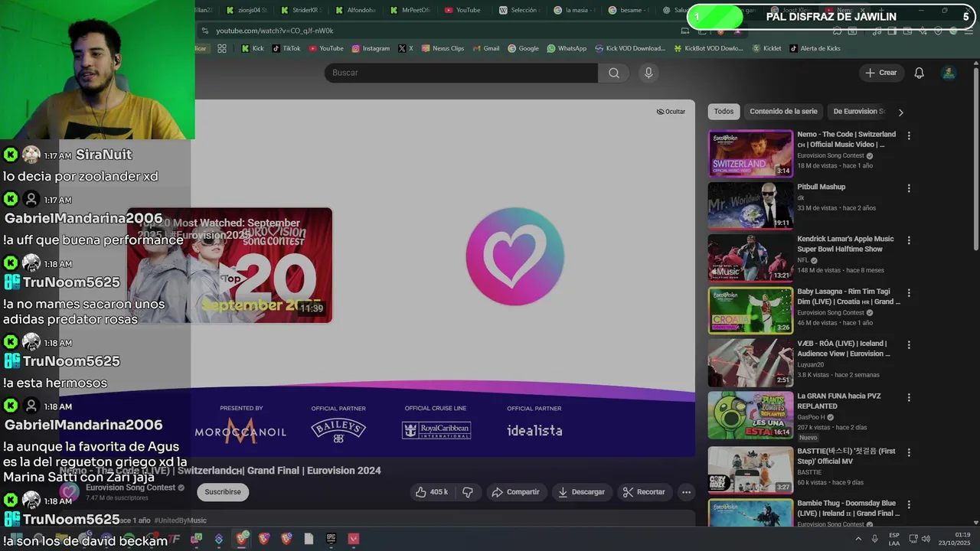Click the Recortar clip button
This screenshot has height=551, width=980.
point(645,492)
